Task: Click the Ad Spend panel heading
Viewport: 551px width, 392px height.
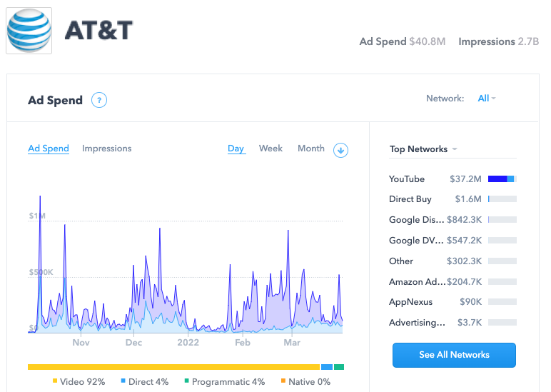Action: [55, 101]
